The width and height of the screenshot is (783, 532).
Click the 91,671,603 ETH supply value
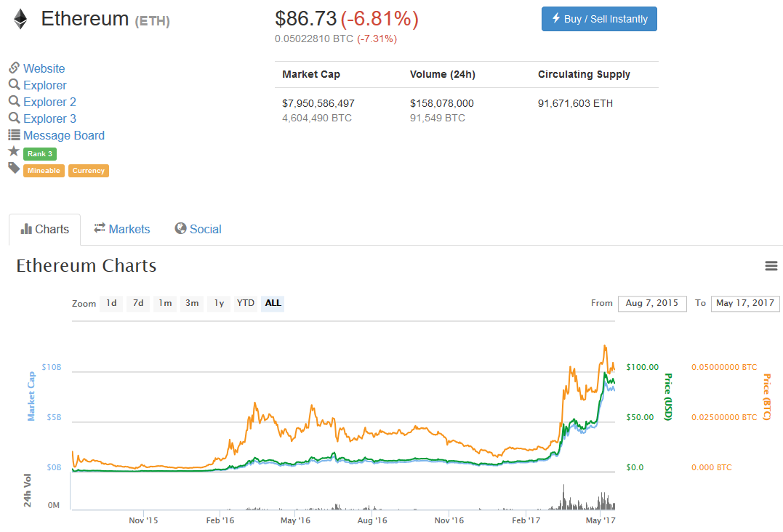tap(575, 103)
